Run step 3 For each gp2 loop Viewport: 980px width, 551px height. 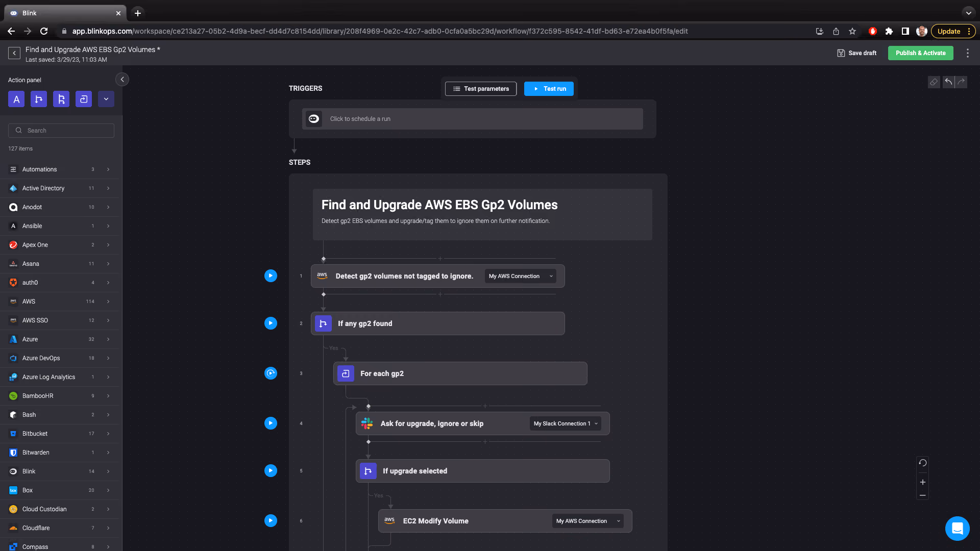coord(271,373)
